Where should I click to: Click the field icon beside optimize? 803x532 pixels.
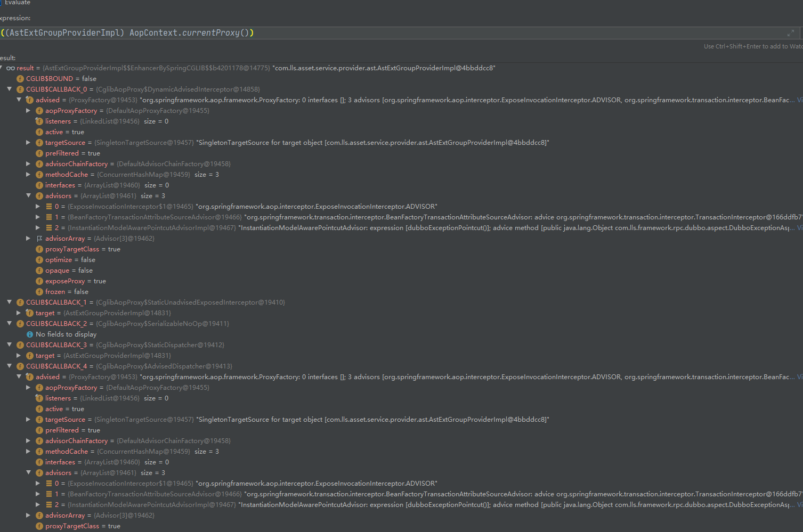coord(39,259)
